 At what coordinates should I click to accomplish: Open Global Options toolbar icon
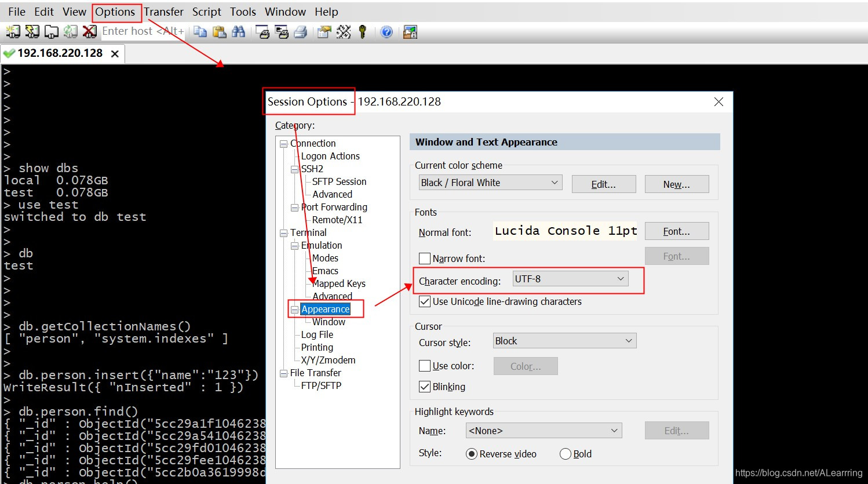point(344,32)
